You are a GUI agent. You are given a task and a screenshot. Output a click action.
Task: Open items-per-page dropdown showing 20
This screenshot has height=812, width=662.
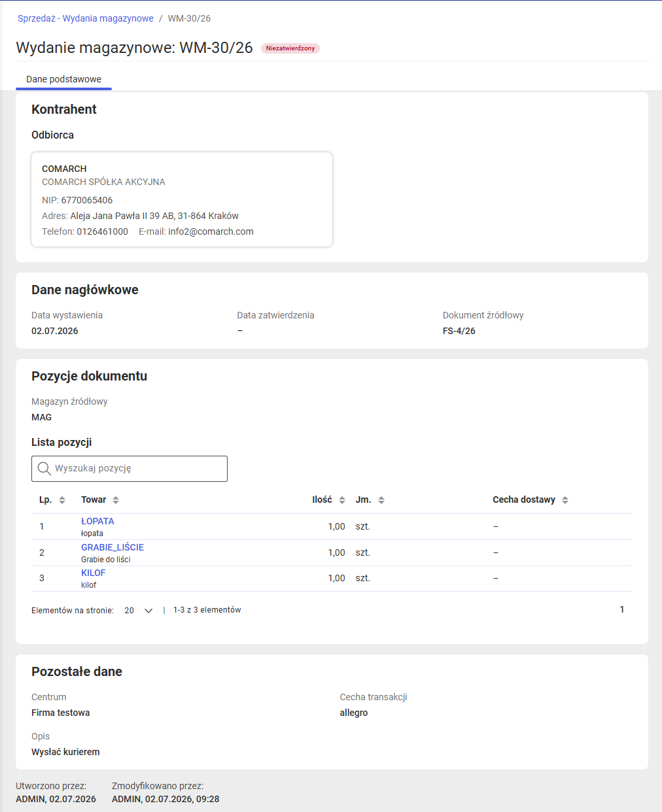(x=138, y=611)
